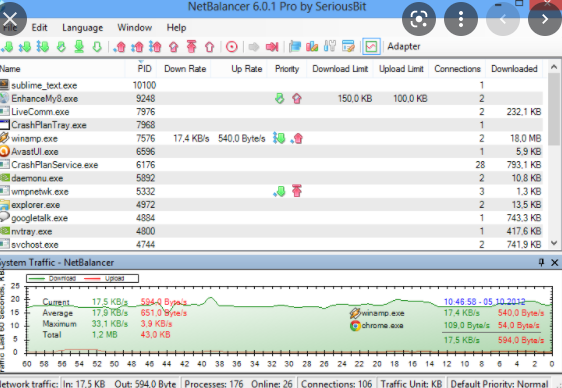Close the System Traffic panel
The width and height of the screenshot is (562, 388).
pyautogui.click(x=554, y=263)
